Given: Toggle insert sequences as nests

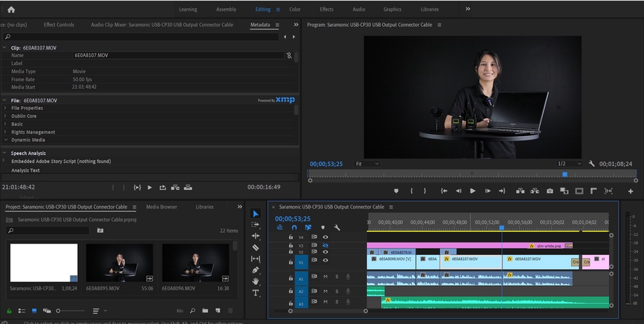Looking at the screenshot, I should pos(280,227).
